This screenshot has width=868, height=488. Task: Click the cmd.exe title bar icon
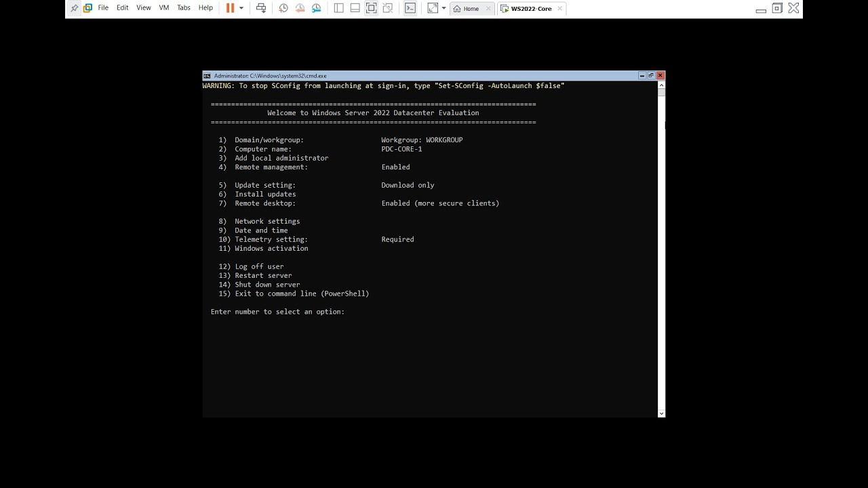(207, 76)
